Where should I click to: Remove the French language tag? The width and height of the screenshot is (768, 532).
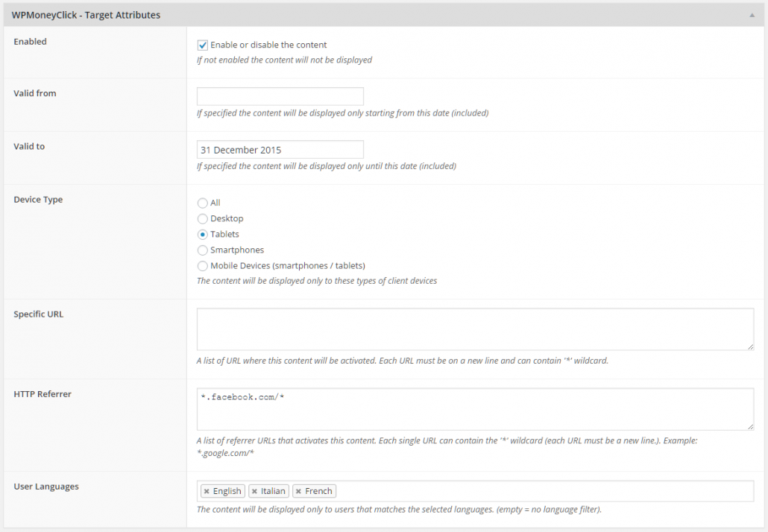coord(298,491)
